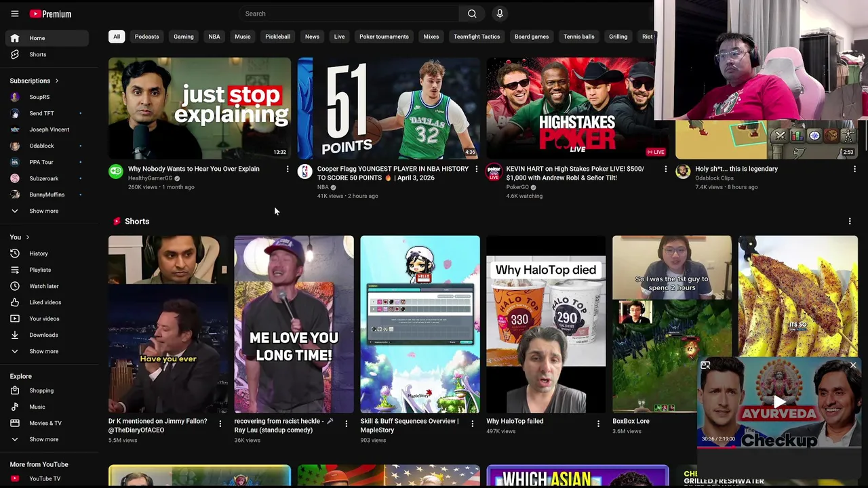Select the Board games chip
The height and width of the screenshot is (488, 868).
(532, 37)
